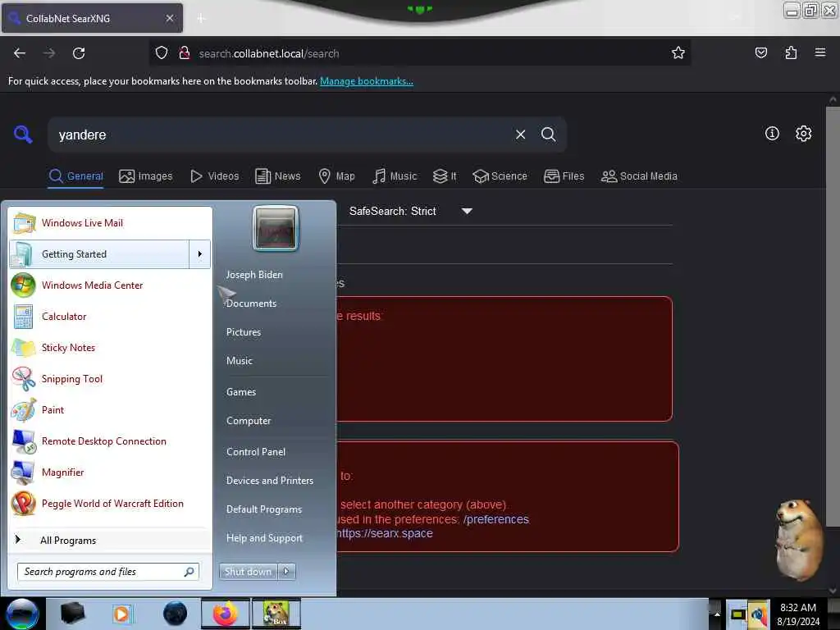This screenshot has height=630, width=840.
Task: Click the insecure connection padlock icon
Action: click(x=185, y=53)
